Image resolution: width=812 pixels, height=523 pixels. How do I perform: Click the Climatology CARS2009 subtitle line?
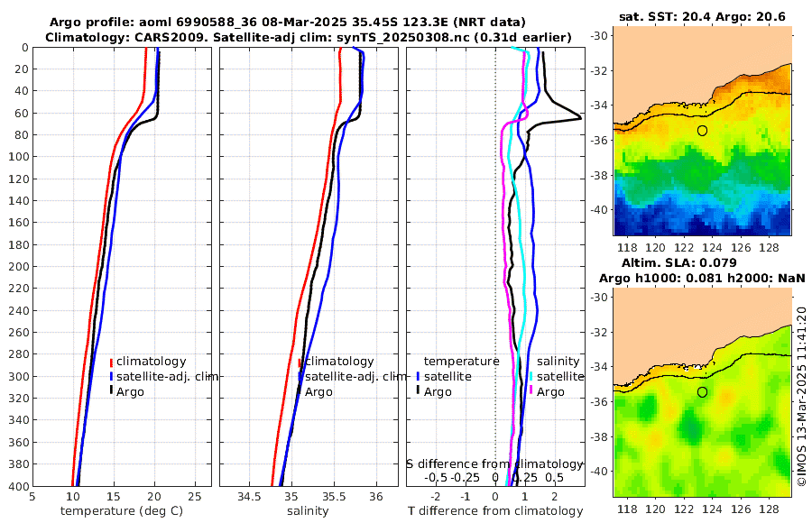(309, 37)
